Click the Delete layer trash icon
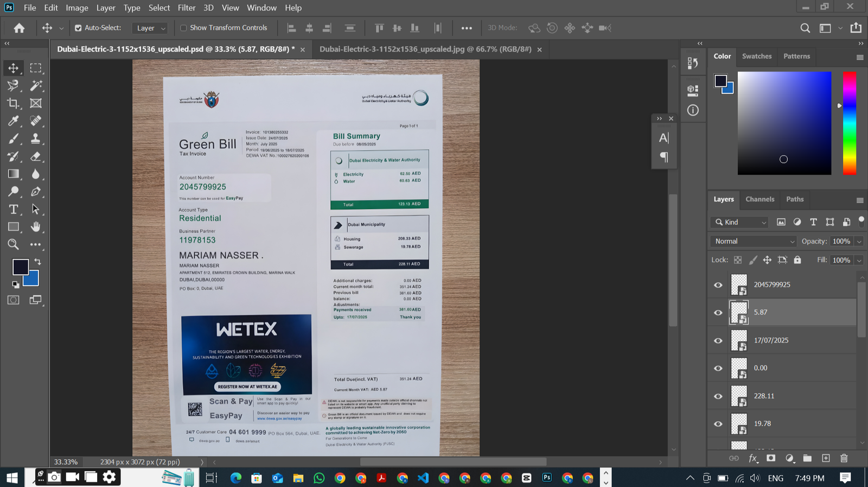868x487 pixels. [x=844, y=458]
